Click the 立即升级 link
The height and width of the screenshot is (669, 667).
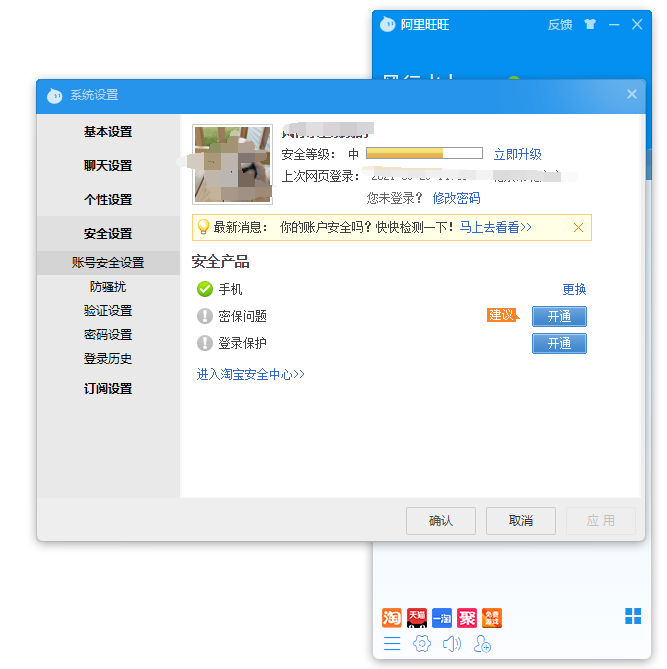pos(517,154)
